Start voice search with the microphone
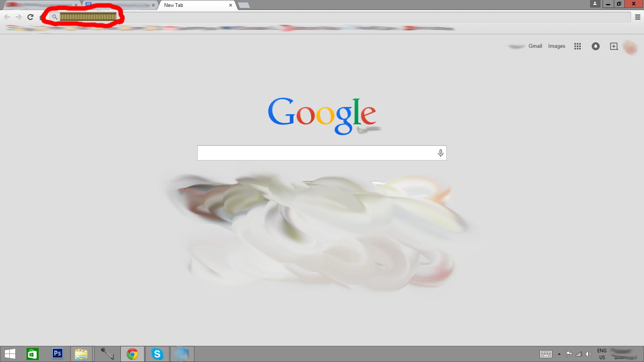The height and width of the screenshot is (362, 644). click(441, 153)
